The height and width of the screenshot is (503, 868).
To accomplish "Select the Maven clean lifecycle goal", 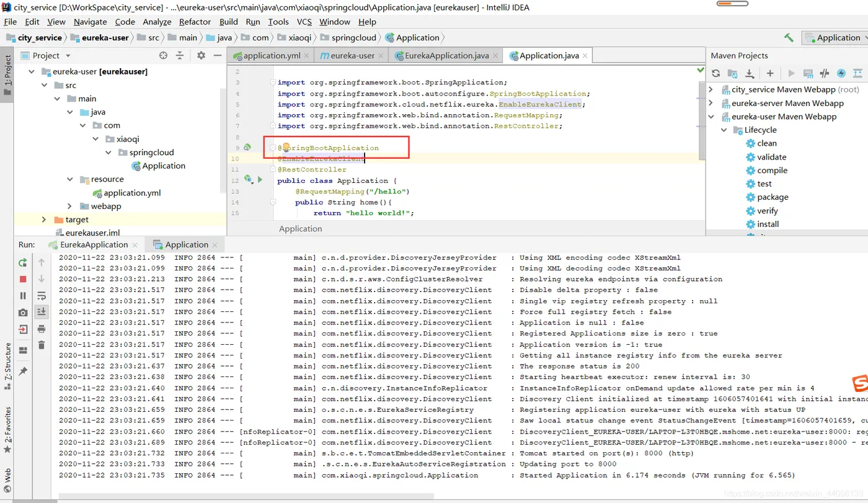I will [x=761, y=143].
